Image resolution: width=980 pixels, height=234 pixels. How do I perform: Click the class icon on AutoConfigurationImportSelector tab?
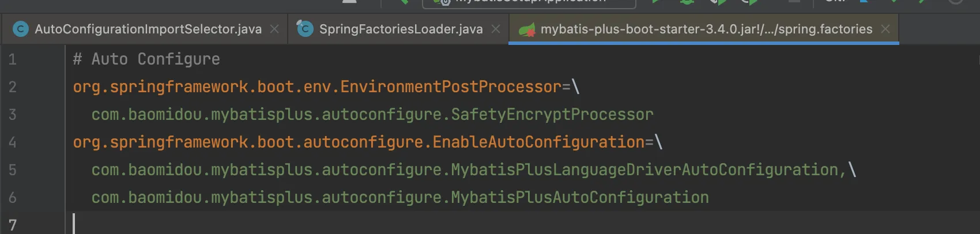click(21, 29)
